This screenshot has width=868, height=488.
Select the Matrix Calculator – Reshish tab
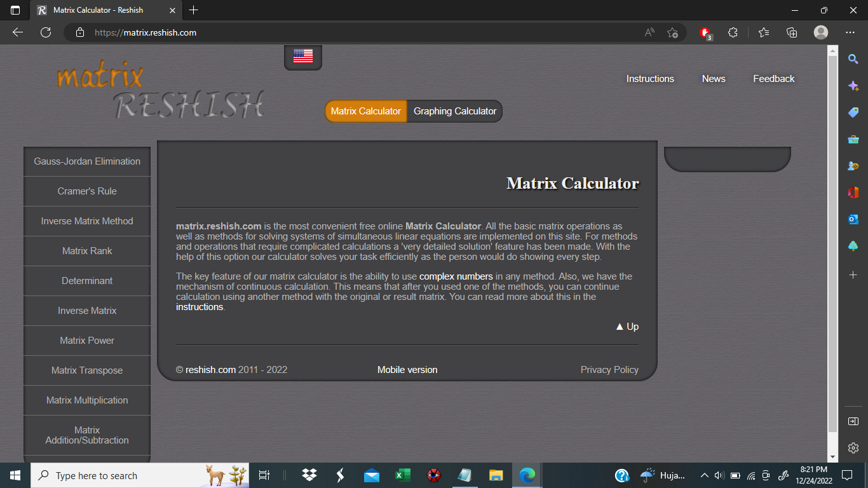[x=106, y=10]
